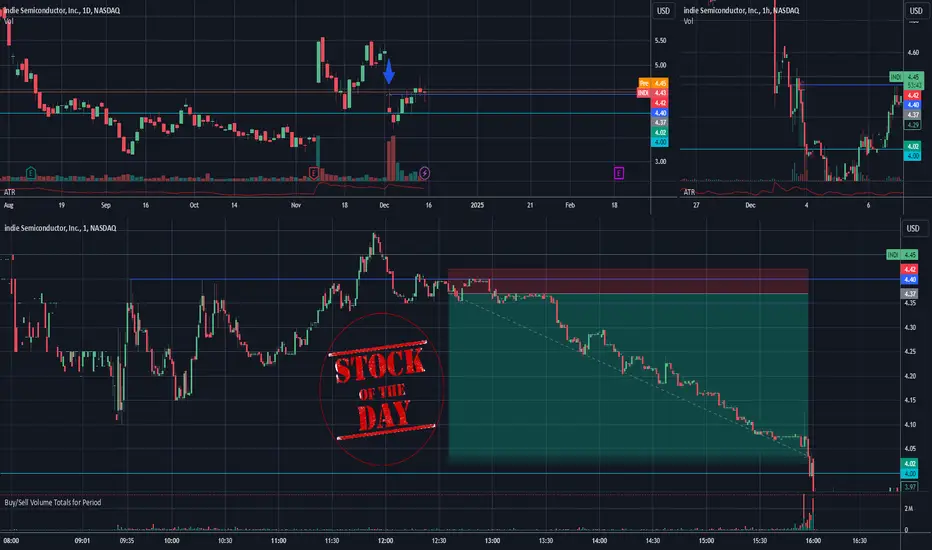The image size is (932, 550).
Task: Click the 16:00 label on the 1-minute time axis
Action: (813, 540)
